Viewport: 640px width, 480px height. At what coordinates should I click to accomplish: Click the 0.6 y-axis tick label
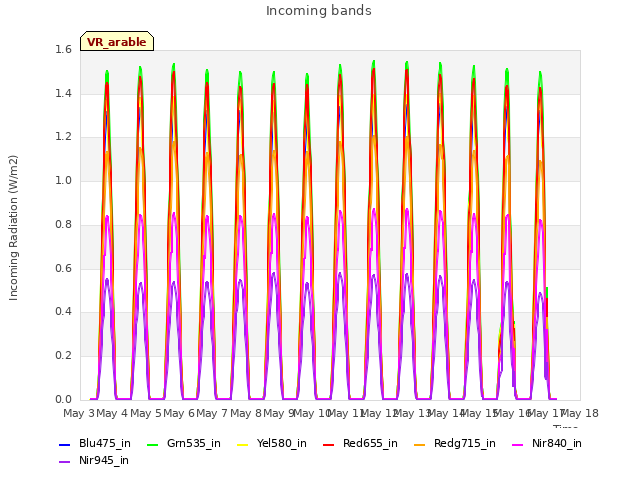[x=63, y=269]
